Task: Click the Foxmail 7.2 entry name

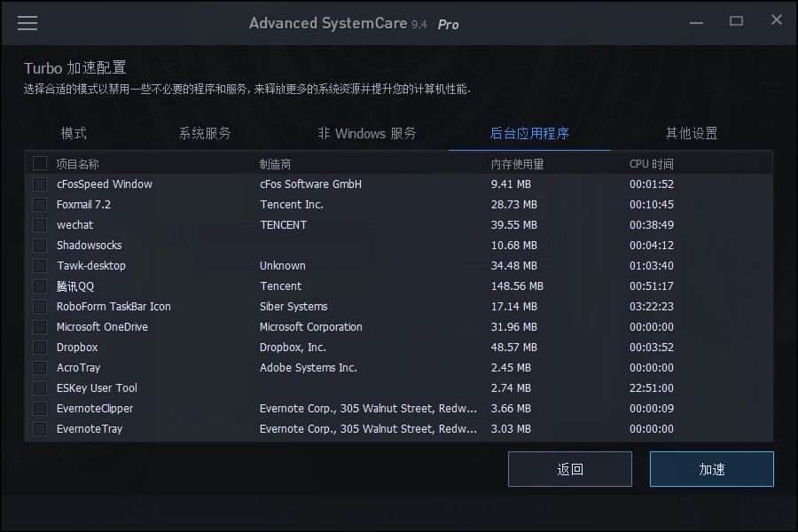Action: tap(83, 204)
